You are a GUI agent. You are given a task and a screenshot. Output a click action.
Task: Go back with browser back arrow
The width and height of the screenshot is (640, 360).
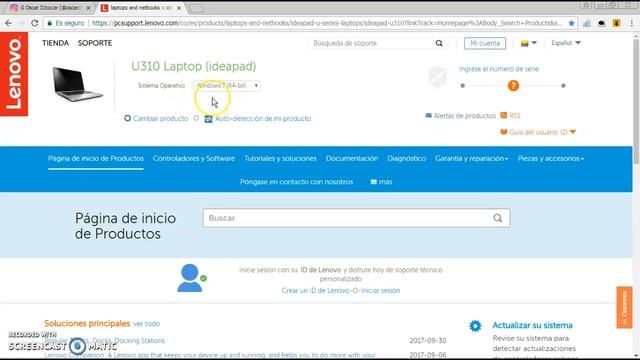pyautogui.click(x=9, y=23)
